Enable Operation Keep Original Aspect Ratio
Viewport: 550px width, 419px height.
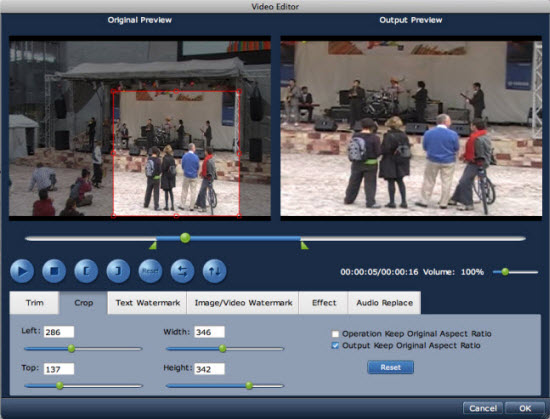[335, 334]
